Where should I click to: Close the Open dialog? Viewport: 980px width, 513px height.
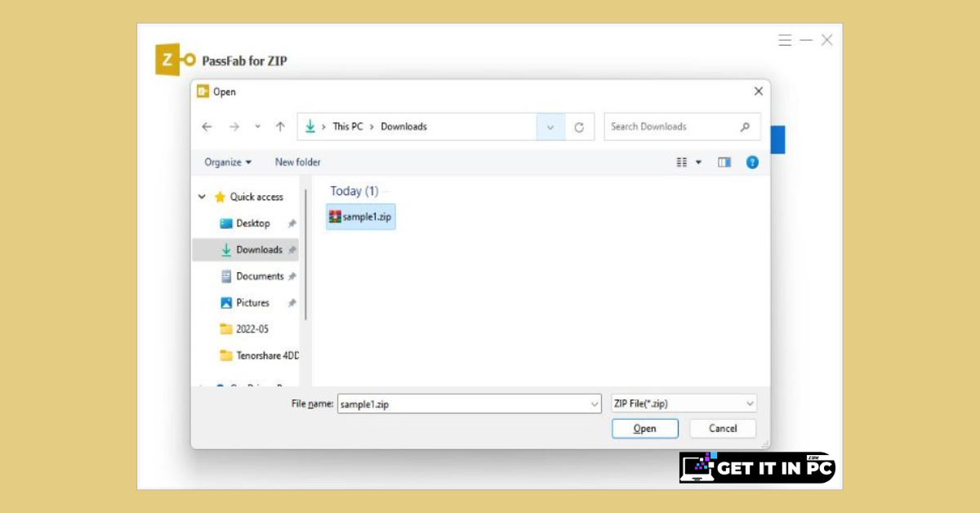(759, 91)
